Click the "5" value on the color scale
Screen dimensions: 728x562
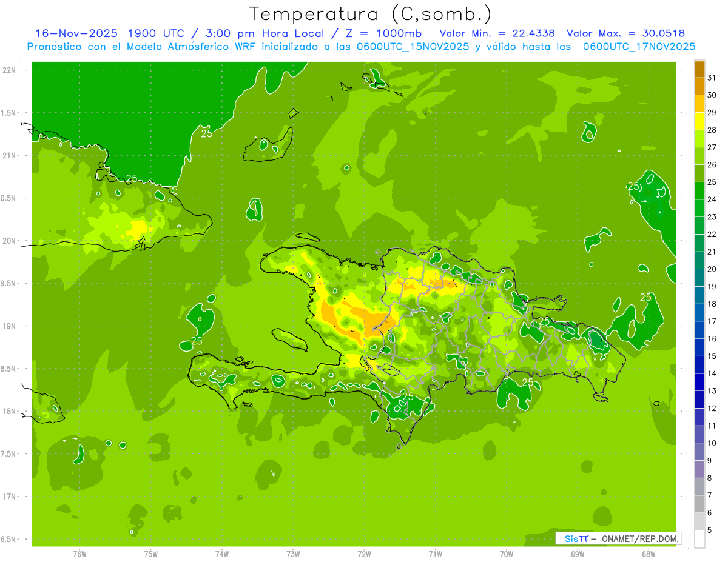tap(710, 530)
